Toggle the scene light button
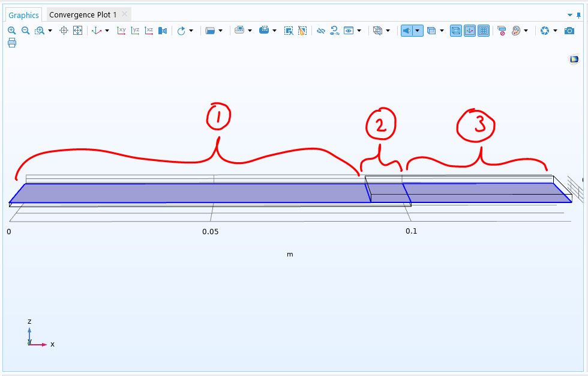588x376 pixels. point(407,31)
